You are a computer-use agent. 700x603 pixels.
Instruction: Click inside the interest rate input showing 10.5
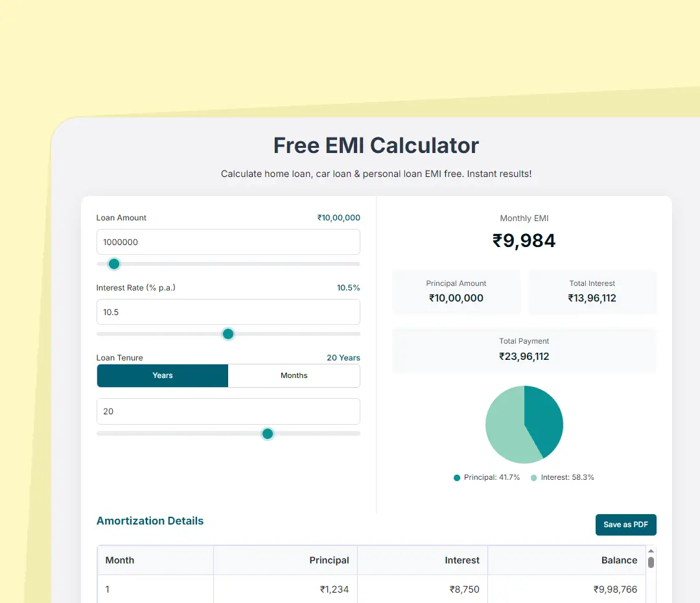(228, 312)
